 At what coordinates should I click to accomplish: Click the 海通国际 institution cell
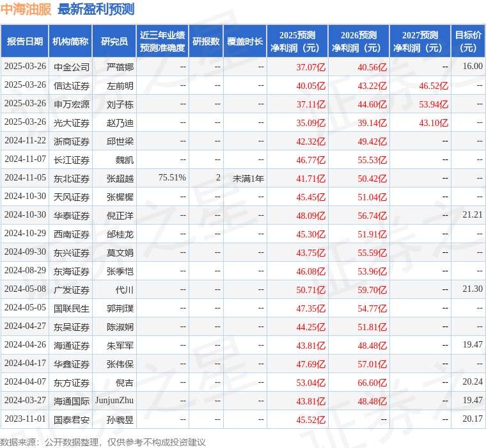click(x=72, y=401)
